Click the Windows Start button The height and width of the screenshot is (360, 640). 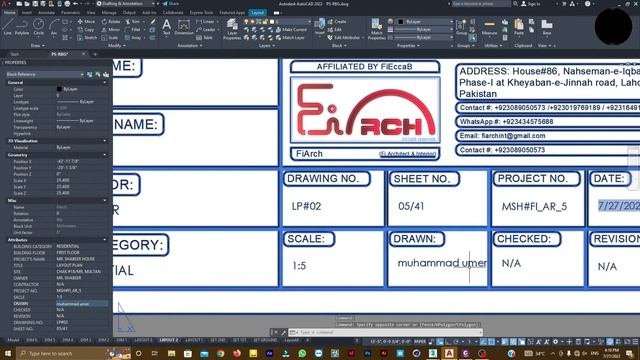click(7, 353)
